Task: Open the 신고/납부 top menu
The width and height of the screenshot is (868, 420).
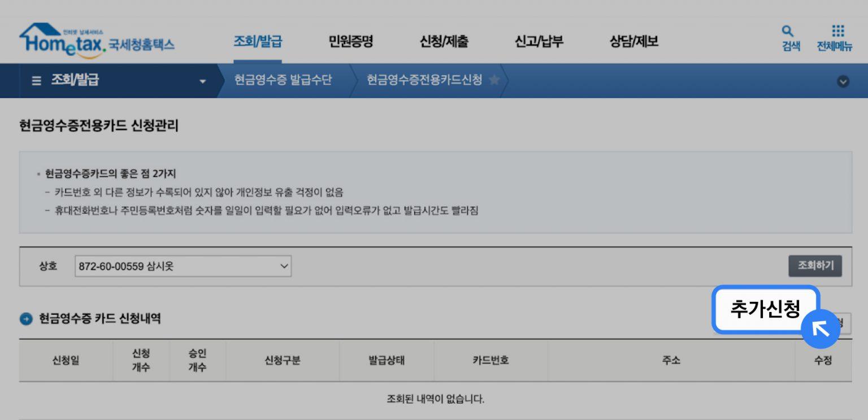Action: pos(539,41)
